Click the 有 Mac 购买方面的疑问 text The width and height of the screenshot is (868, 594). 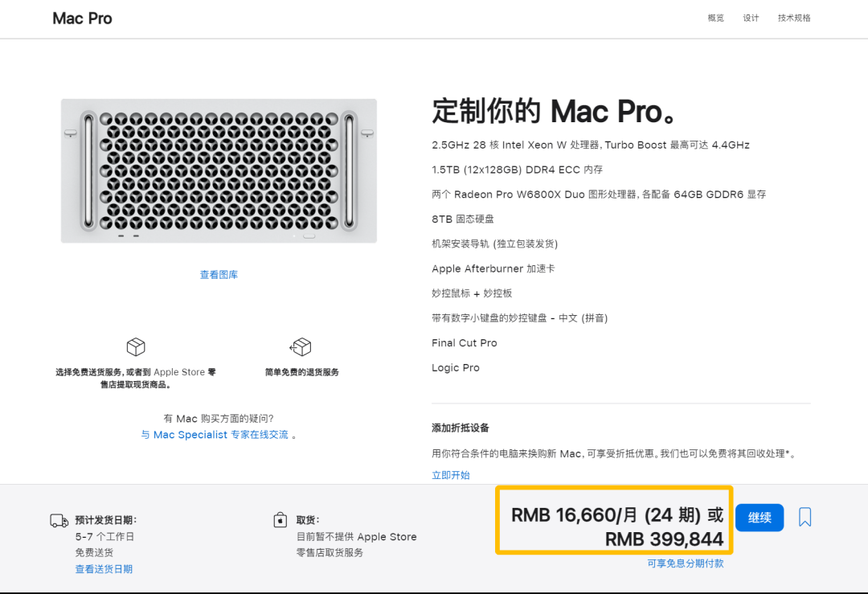(219, 419)
